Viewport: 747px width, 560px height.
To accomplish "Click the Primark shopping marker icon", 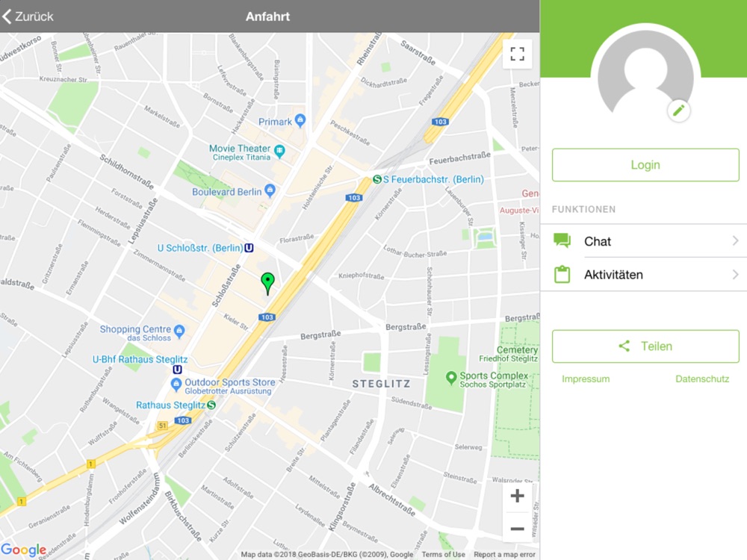I will 300,120.
